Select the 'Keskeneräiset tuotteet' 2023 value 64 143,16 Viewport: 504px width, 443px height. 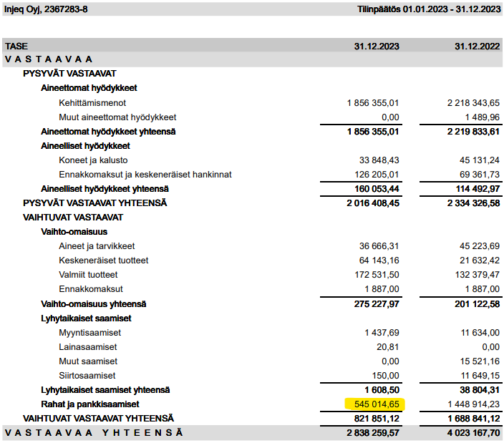[x=379, y=261]
